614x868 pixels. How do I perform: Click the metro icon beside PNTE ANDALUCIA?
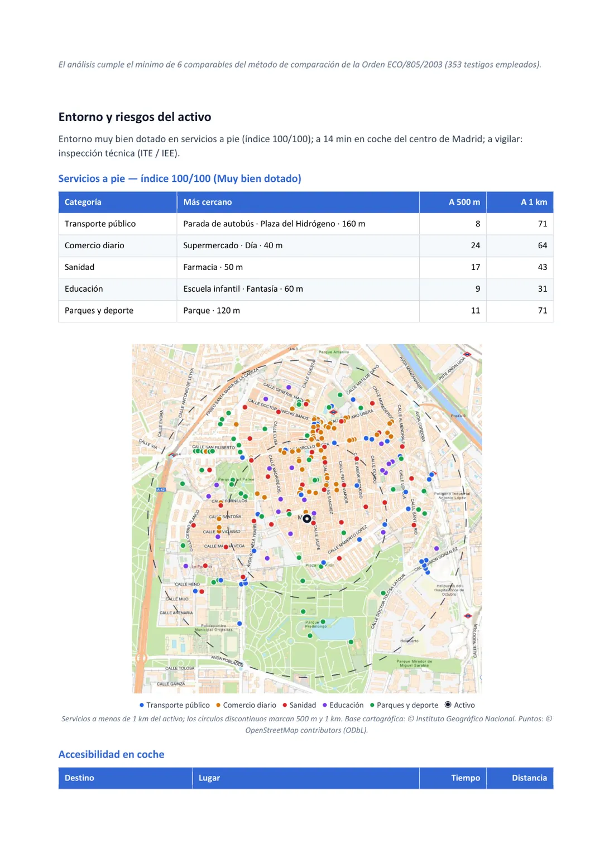[468, 354]
